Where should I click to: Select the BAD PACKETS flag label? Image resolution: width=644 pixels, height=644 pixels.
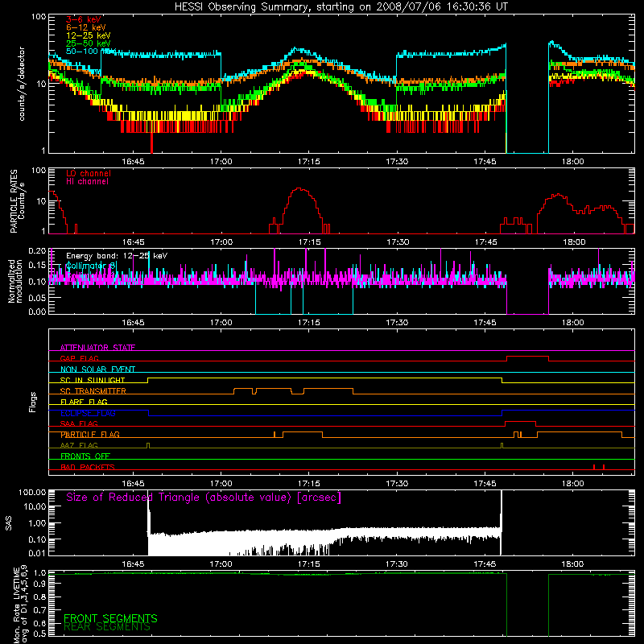88,467
